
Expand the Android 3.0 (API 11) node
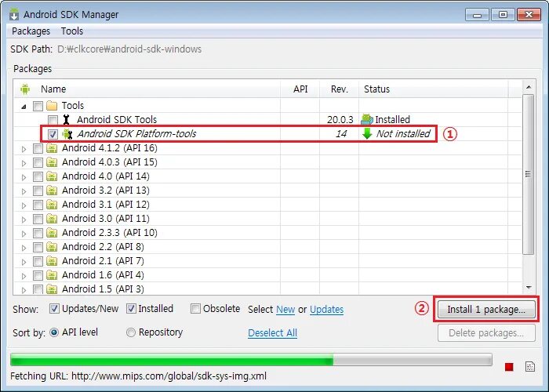[x=24, y=220]
